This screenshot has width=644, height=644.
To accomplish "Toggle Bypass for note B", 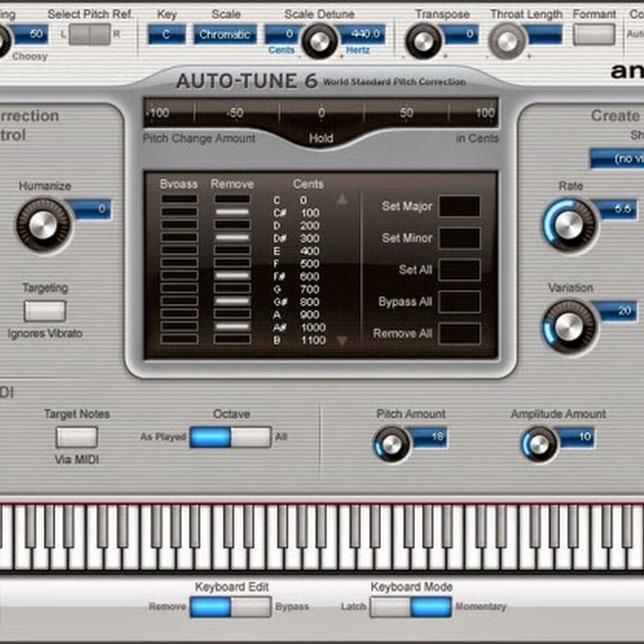I will coord(179,339).
